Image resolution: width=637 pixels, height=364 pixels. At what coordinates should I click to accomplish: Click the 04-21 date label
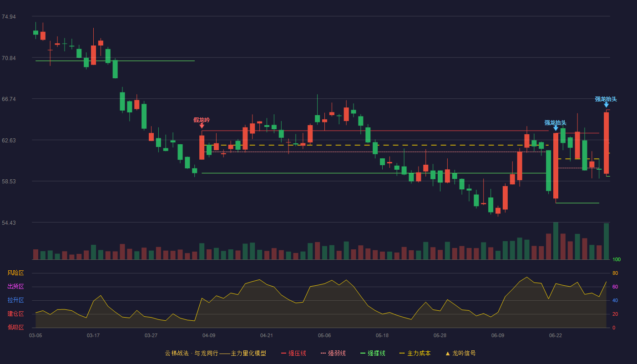(x=267, y=335)
